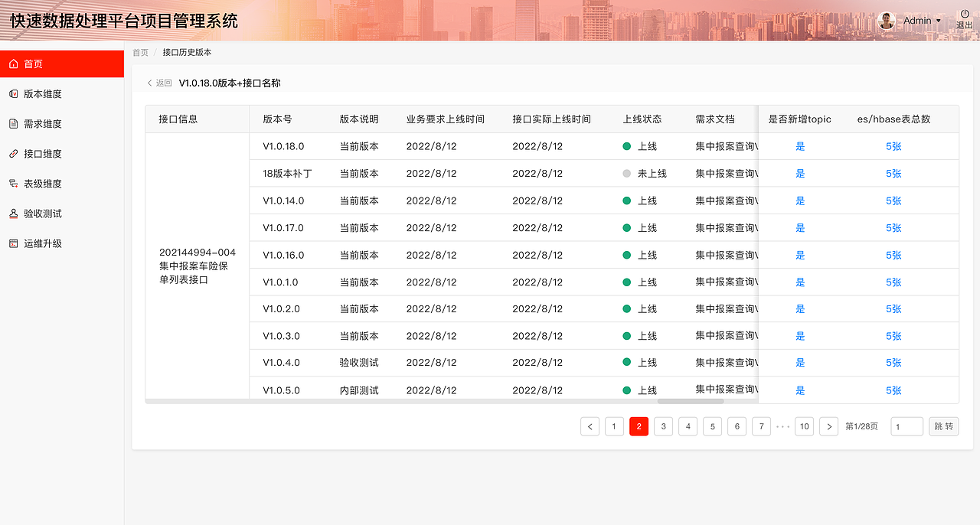The width and height of the screenshot is (980, 525).
Task: Select the highlighted page 2 button
Action: click(639, 426)
